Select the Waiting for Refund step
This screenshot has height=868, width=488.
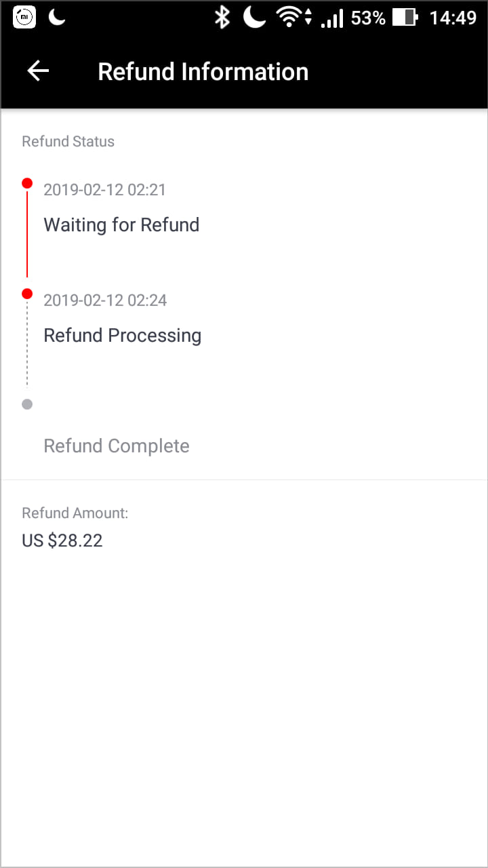(121, 225)
